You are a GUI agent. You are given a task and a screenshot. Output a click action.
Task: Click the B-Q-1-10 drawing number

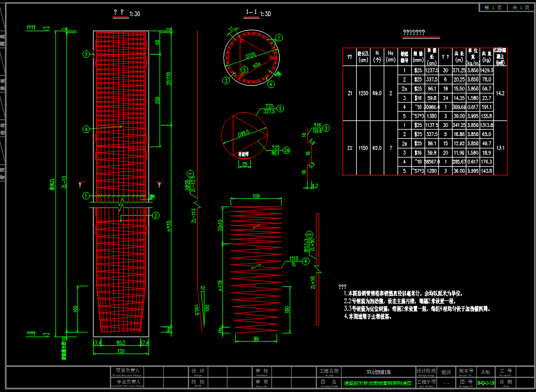[486, 382]
